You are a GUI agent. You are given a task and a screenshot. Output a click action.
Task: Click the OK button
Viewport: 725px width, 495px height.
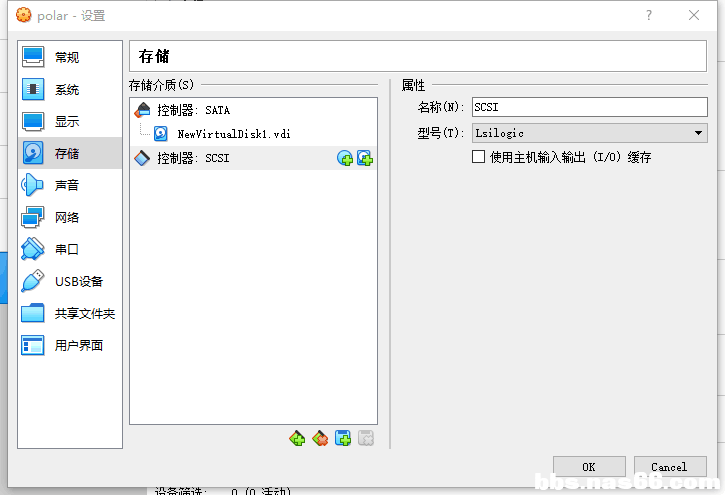[589, 467]
